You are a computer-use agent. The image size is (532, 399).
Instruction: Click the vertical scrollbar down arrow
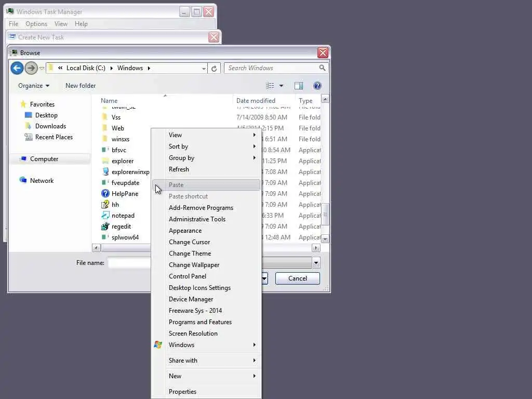click(x=325, y=239)
